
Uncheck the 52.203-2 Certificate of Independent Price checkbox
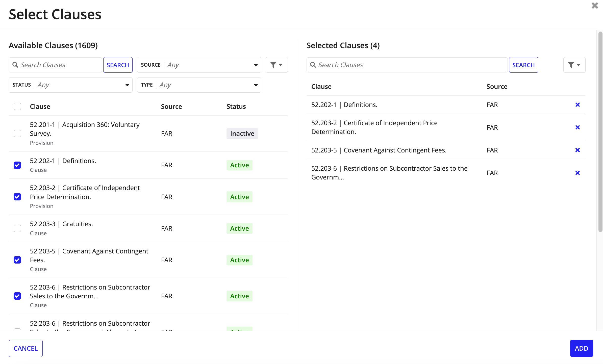coord(17,197)
